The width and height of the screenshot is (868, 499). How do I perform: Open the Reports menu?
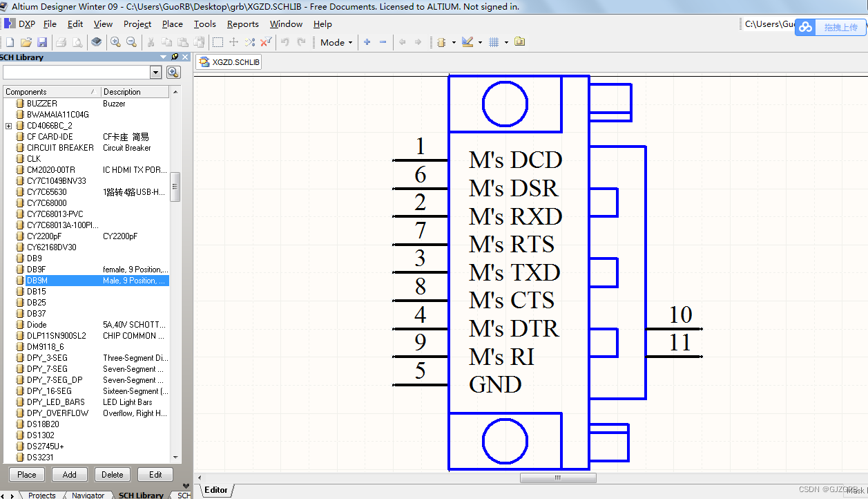coord(243,23)
